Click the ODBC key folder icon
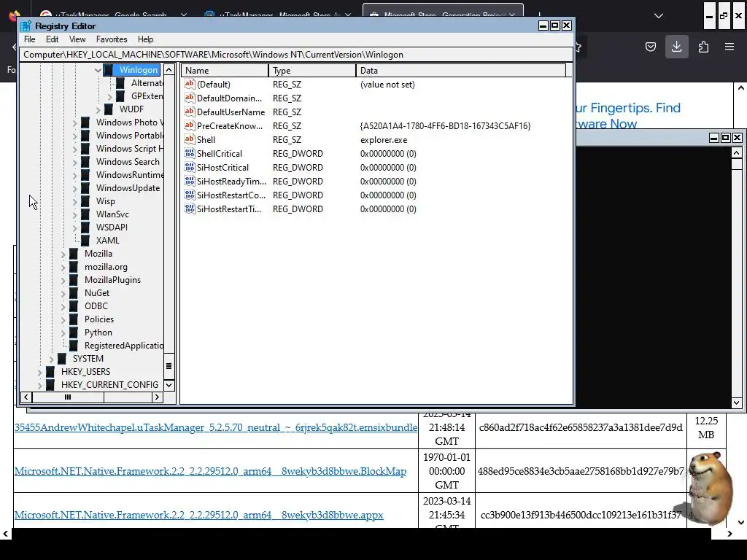Screen dimensions: 747x560 [x=74, y=307]
